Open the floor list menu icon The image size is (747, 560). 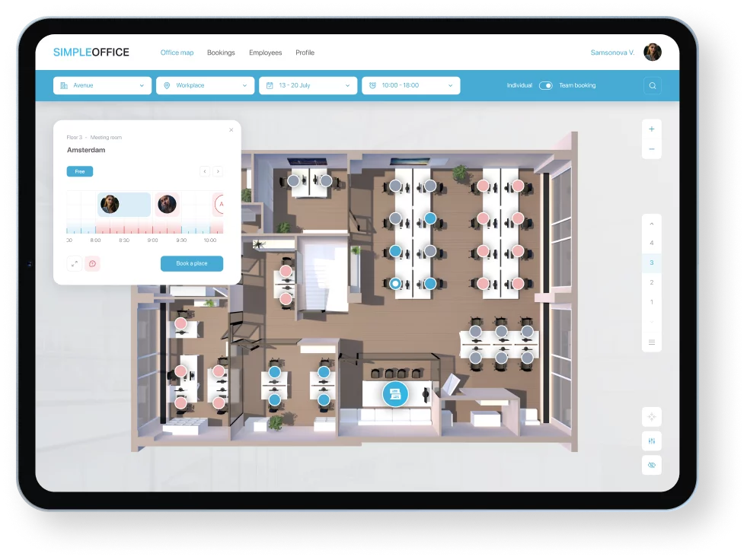(x=651, y=342)
